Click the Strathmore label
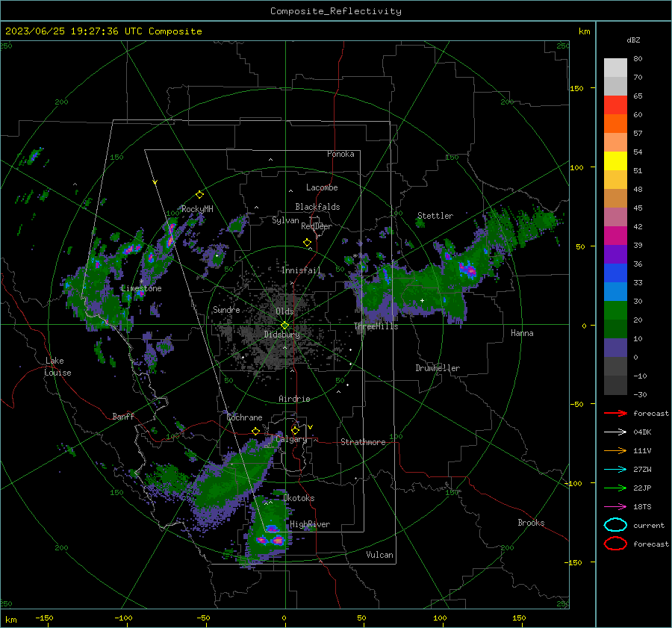This screenshot has height=628, width=672. click(x=363, y=442)
